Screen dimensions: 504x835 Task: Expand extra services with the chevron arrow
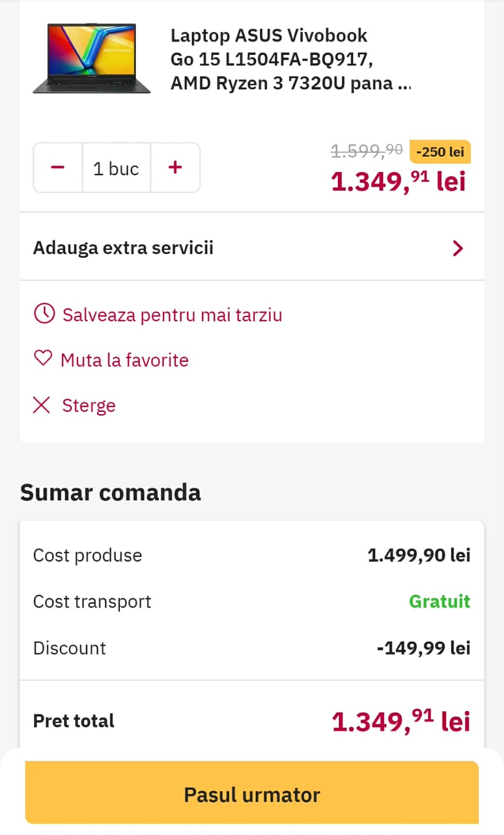[457, 248]
